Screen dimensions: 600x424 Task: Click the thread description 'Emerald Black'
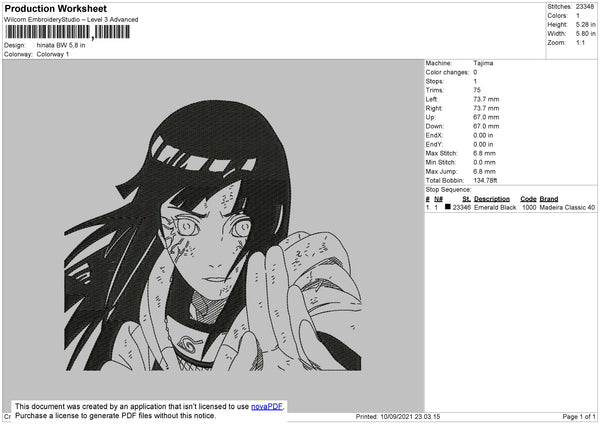point(495,207)
